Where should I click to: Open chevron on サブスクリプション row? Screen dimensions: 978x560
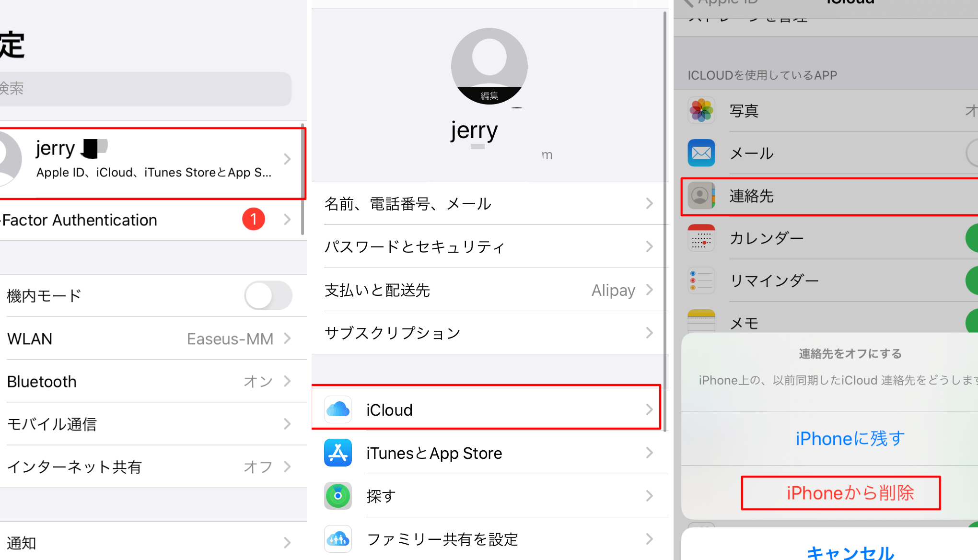tap(650, 333)
